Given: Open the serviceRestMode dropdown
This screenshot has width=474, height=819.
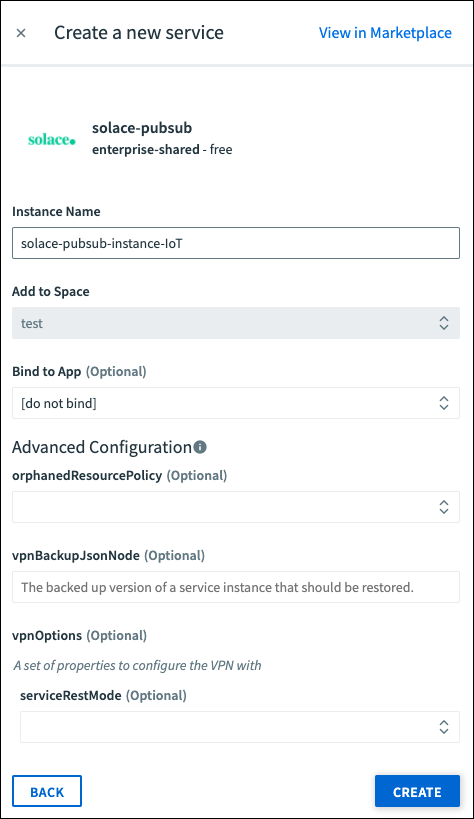Looking at the screenshot, I should (240, 727).
